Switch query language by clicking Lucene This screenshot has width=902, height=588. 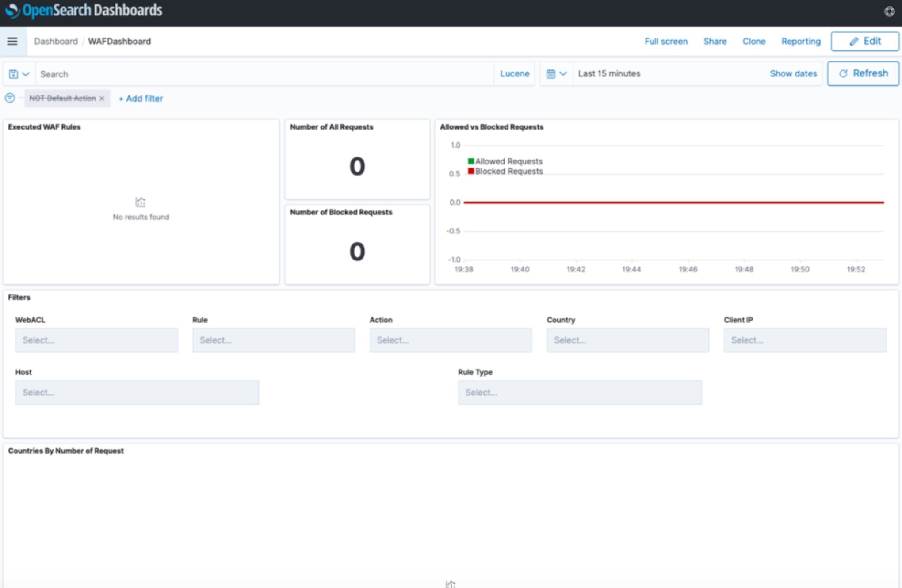pos(514,73)
